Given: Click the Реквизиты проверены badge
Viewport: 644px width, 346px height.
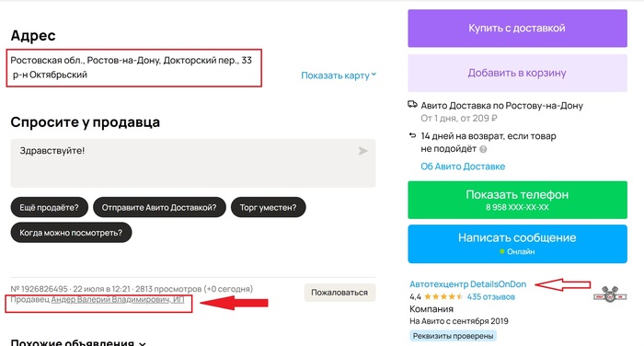Looking at the screenshot, I should point(453,336).
